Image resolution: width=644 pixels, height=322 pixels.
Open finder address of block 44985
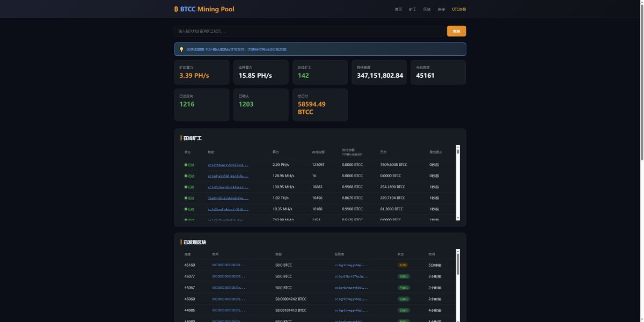[351, 310]
